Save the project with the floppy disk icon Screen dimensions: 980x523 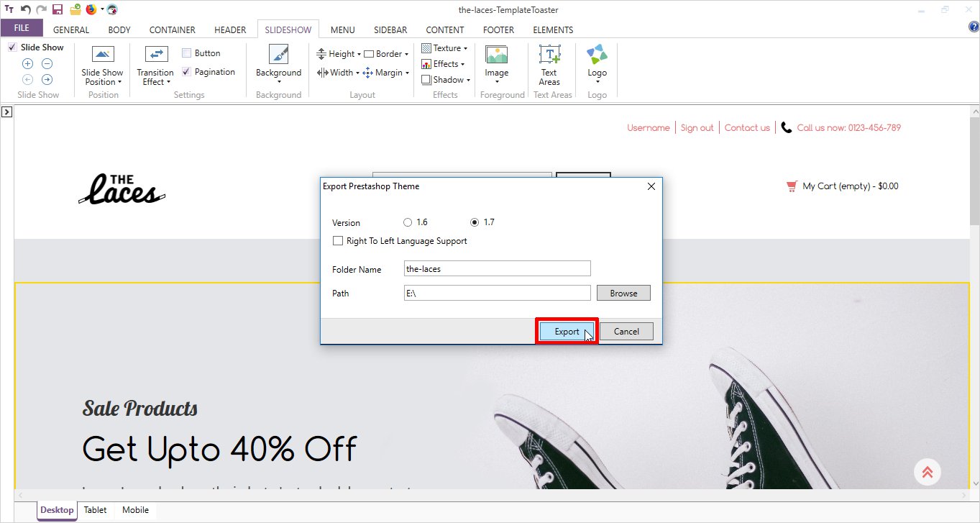(x=58, y=9)
